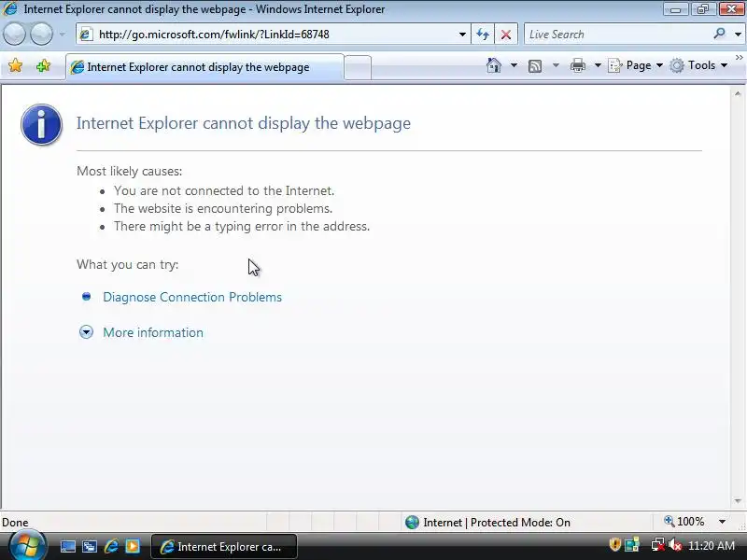
Task: Click the Back navigation button
Action: click(x=14, y=35)
